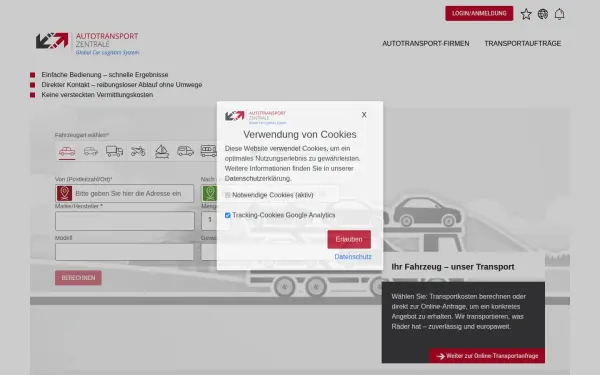Click the Menge quantity field showing 1
The width and height of the screenshot is (600, 375).
pyautogui.click(x=209, y=220)
